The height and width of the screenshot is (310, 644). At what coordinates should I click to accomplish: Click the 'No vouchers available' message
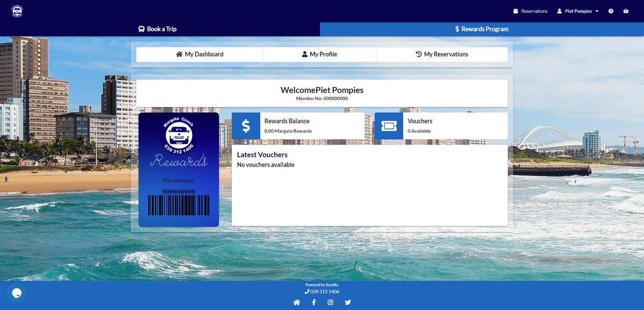click(x=266, y=165)
